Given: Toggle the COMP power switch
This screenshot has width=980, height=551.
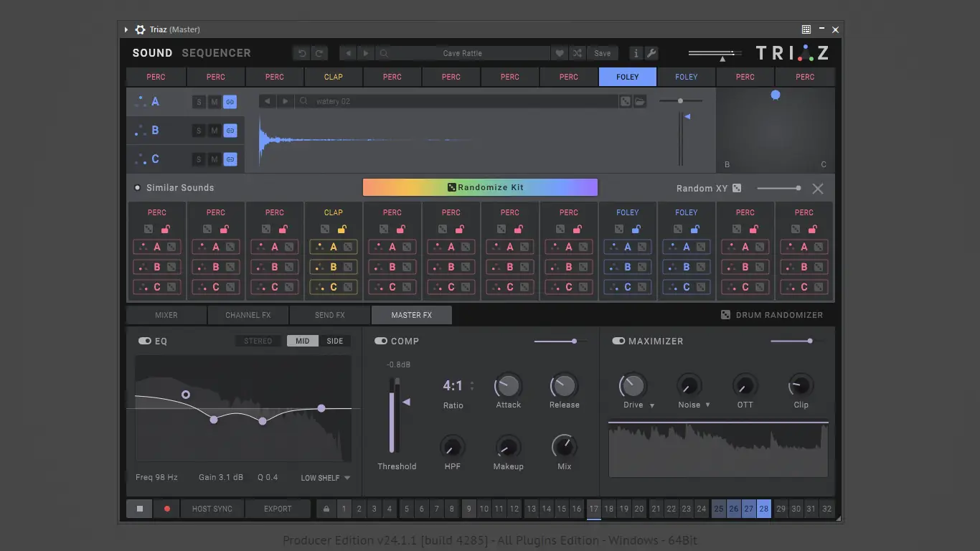Looking at the screenshot, I should pyautogui.click(x=380, y=341).
